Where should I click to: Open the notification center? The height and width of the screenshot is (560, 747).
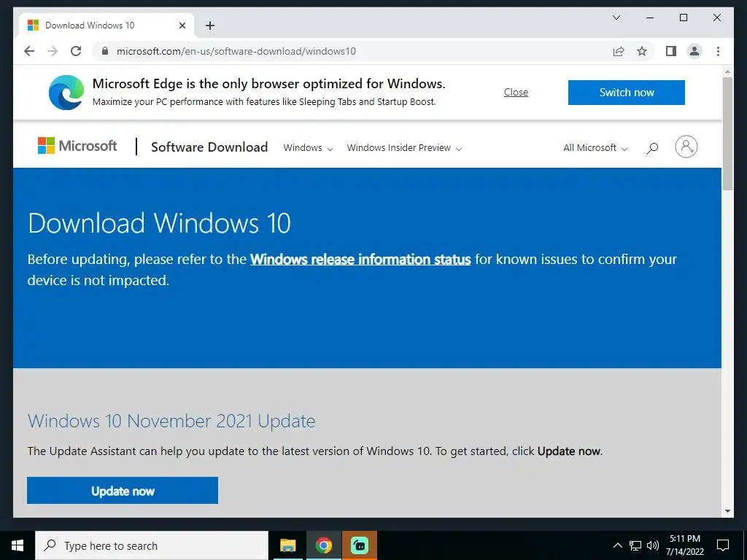723,545
